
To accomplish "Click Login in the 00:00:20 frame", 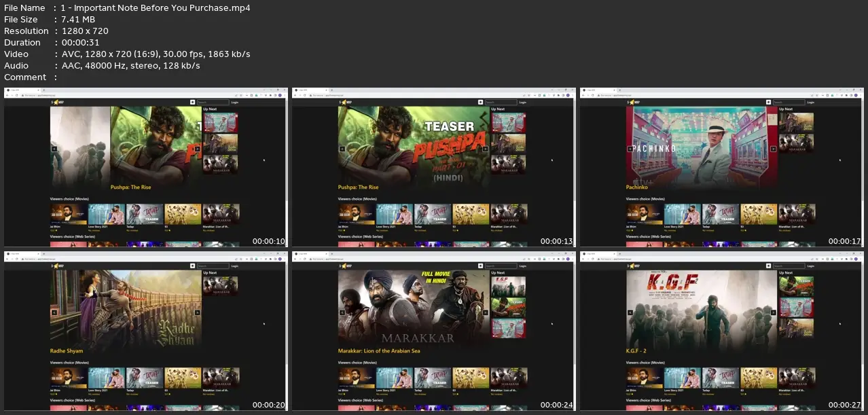I will point(235,266).
